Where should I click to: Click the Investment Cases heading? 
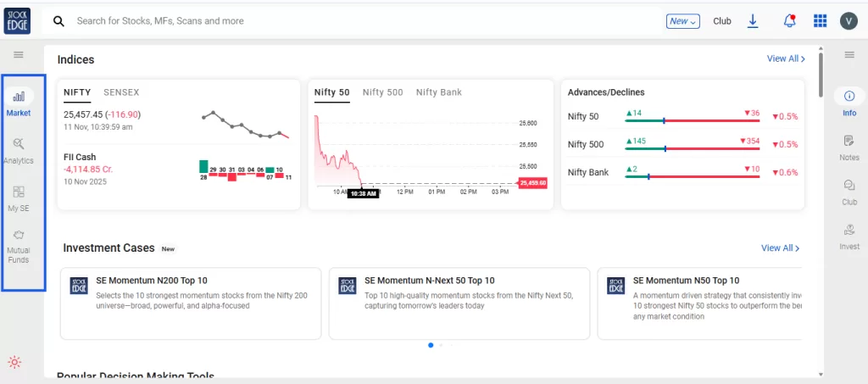[108, 248]
